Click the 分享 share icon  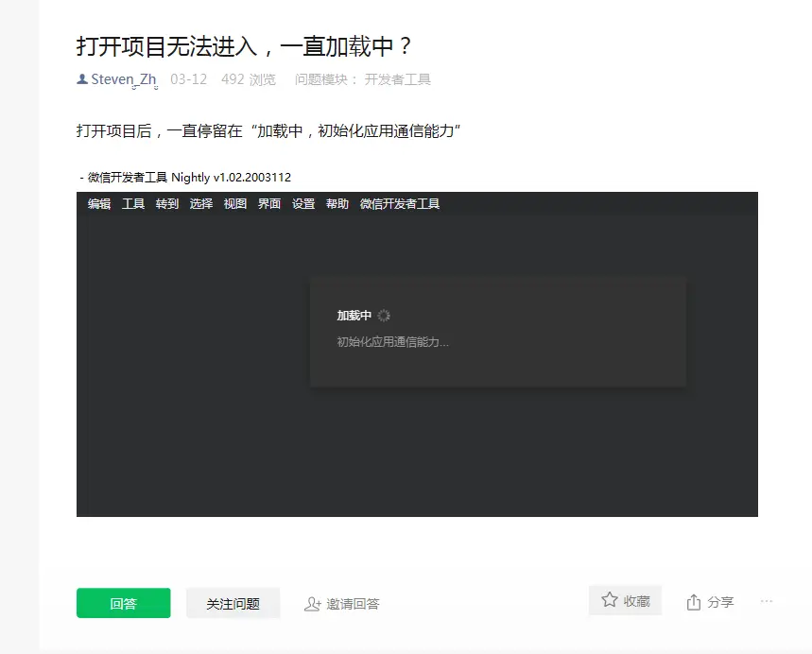point(694,602)
